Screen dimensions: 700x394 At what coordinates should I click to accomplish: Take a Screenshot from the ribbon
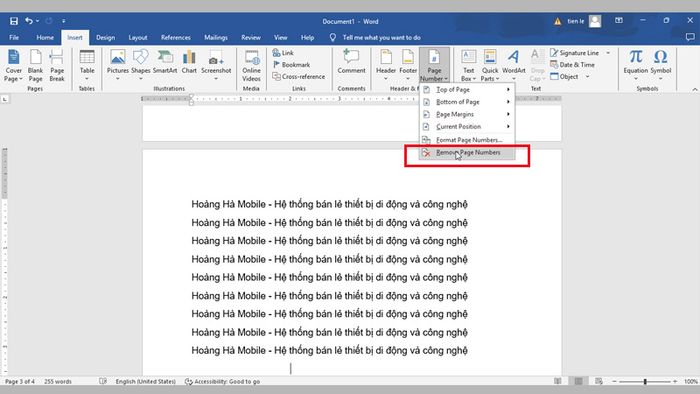pos(216,65)
